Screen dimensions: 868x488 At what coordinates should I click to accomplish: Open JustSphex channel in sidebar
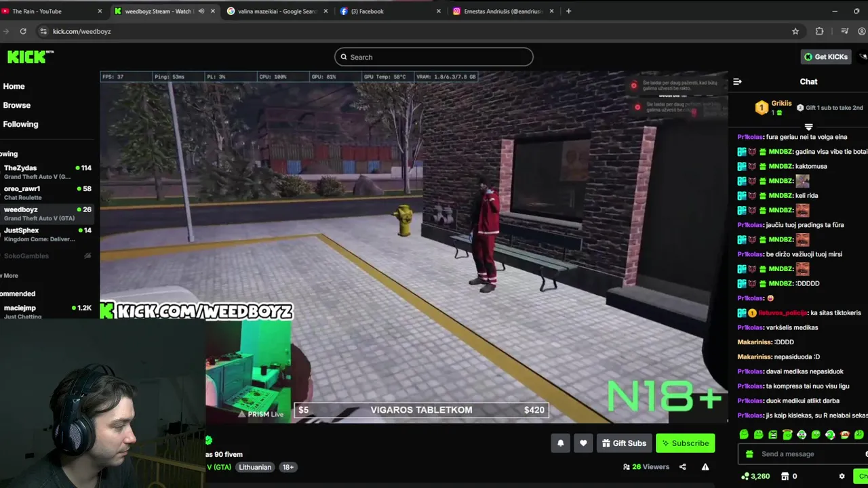(x=47, y=235)
